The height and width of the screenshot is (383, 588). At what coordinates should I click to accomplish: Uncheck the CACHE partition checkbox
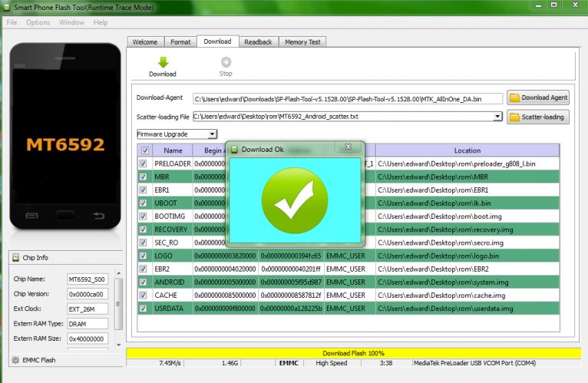coord(143,296)
